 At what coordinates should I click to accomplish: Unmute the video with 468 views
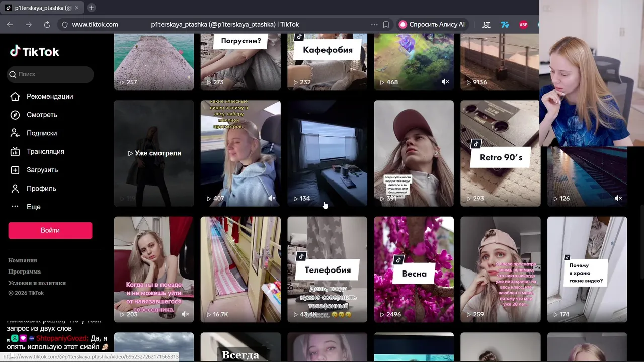(x=445, y=82)
